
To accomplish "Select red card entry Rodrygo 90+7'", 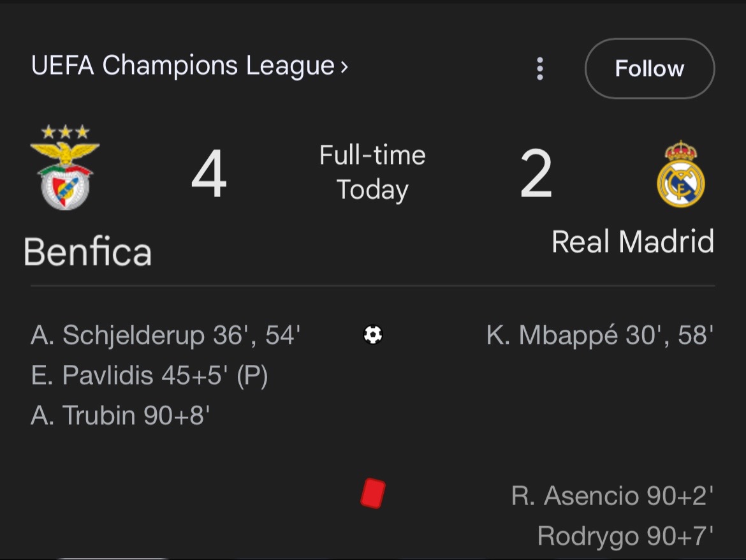I will point(625,536).
